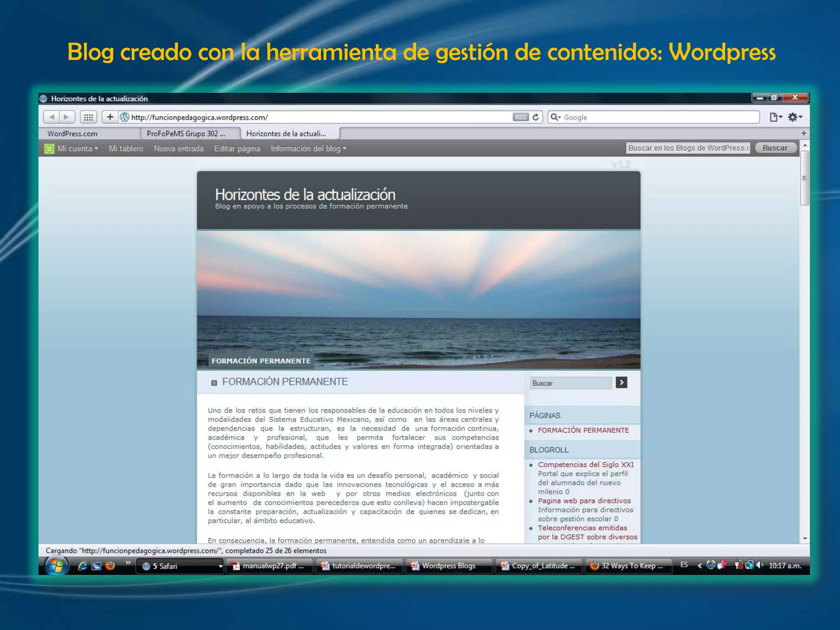Submit sidebar search with arrow button
This screenshot has height=630, width=840.
point(621,383)
